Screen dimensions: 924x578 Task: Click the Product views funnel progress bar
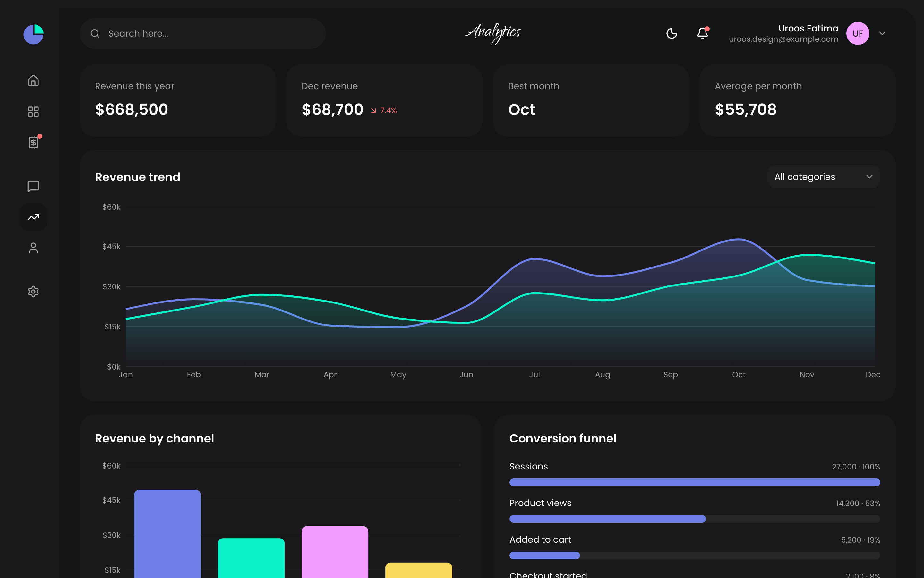[x=695, y=519]
